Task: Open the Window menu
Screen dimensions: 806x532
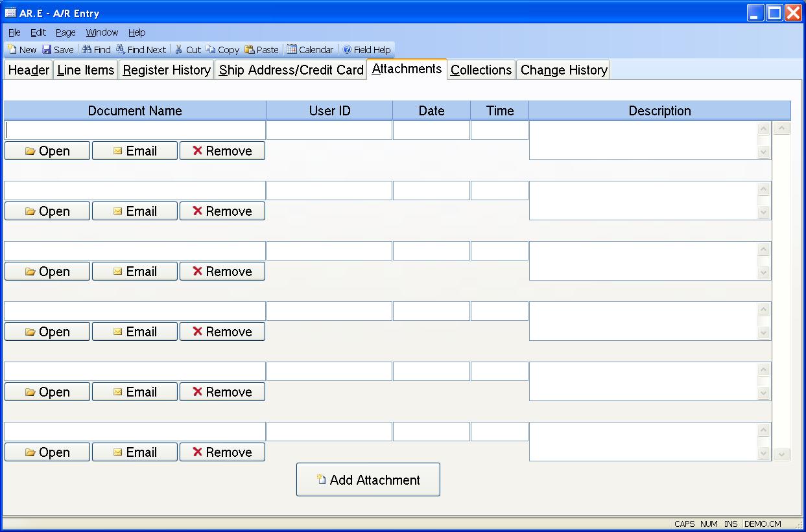Action: 102,32
